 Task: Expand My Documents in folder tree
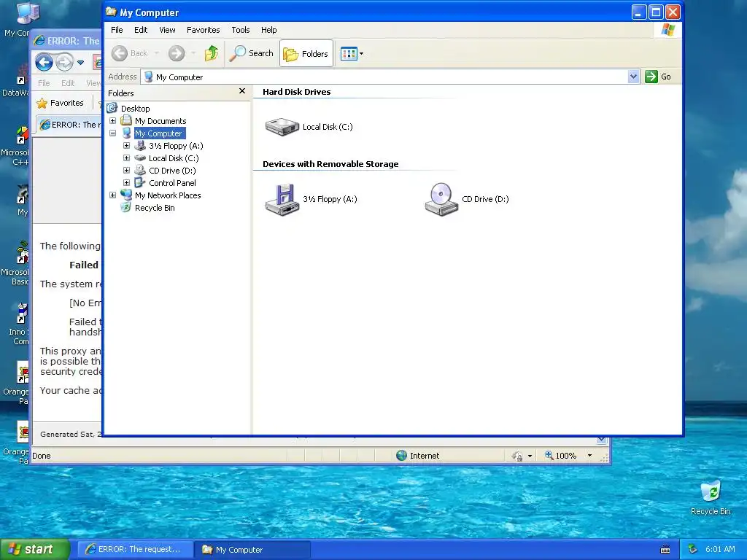(113, 121)
